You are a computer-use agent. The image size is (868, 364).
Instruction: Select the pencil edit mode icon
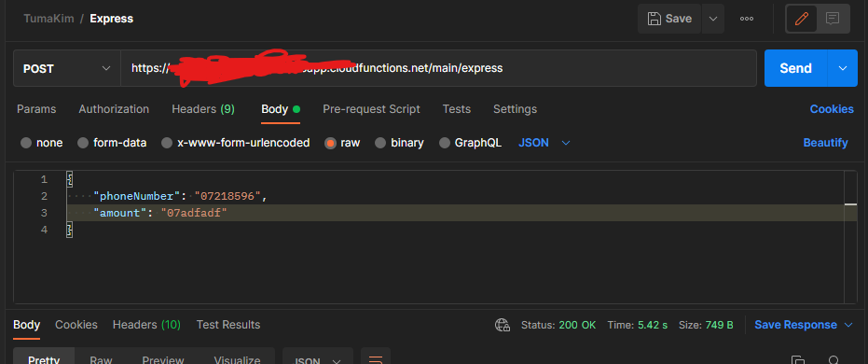coord(801,19)
